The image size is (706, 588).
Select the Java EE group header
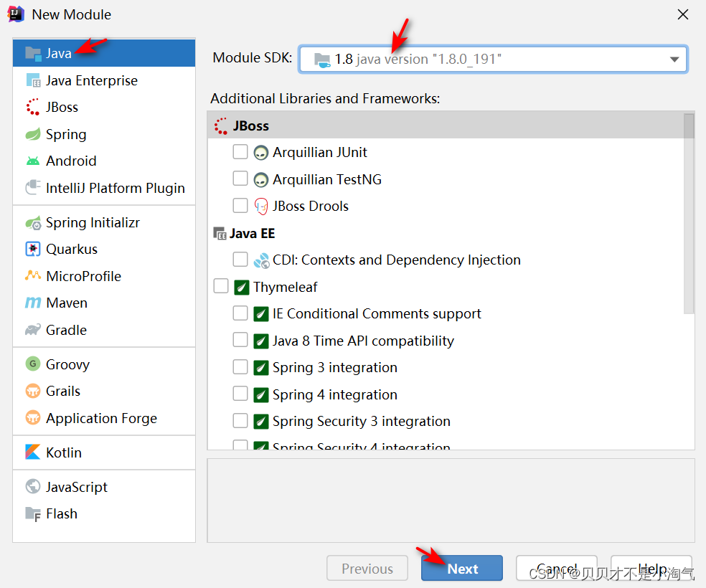pos(446,234)
